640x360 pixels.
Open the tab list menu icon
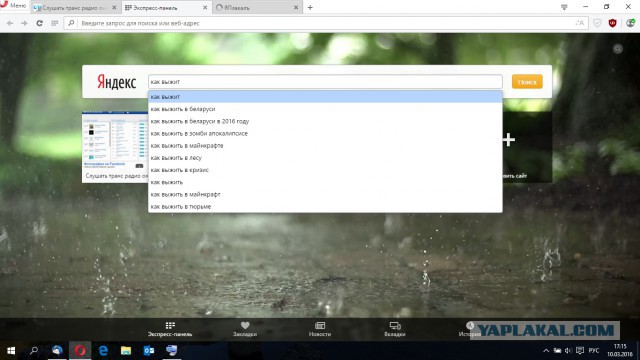pyautogui.click(x=564, y=7)
